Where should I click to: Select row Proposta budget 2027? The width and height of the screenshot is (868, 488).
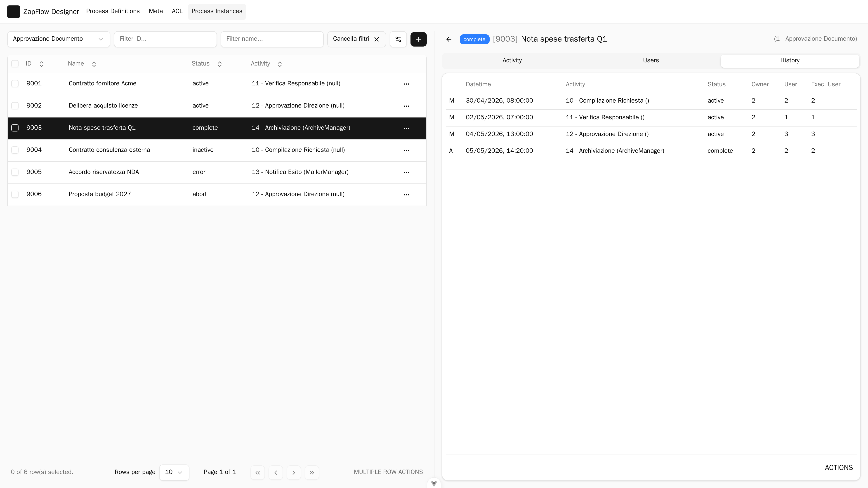(217, 195)
